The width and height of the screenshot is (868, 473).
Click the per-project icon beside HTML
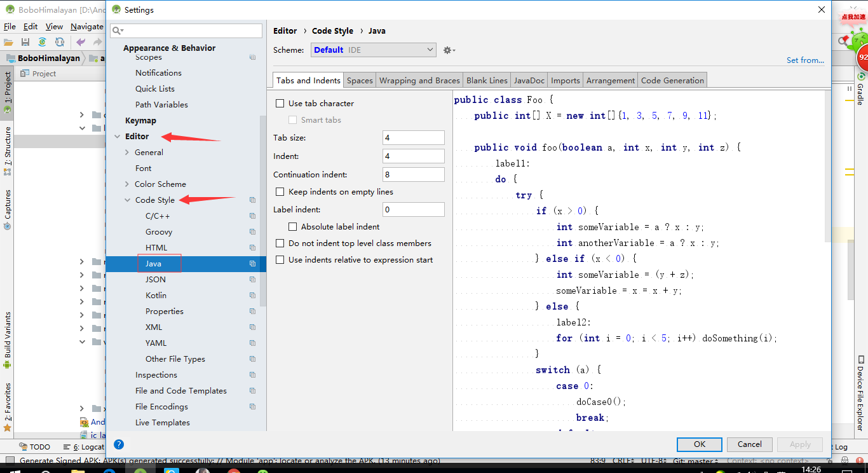coord(252,248)
